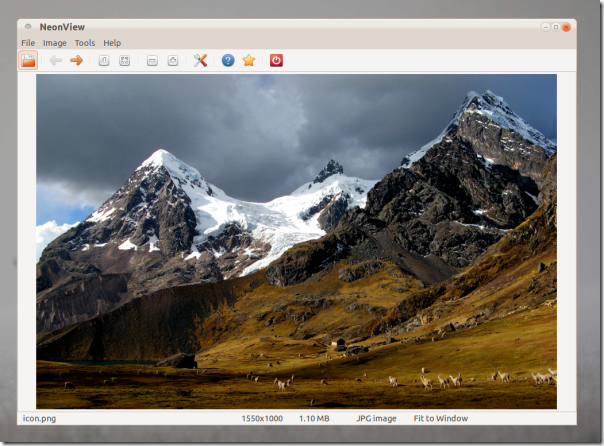Click the original size (1) toolbar icon
This screenshot has width=604, height=446.
(104, 60)
